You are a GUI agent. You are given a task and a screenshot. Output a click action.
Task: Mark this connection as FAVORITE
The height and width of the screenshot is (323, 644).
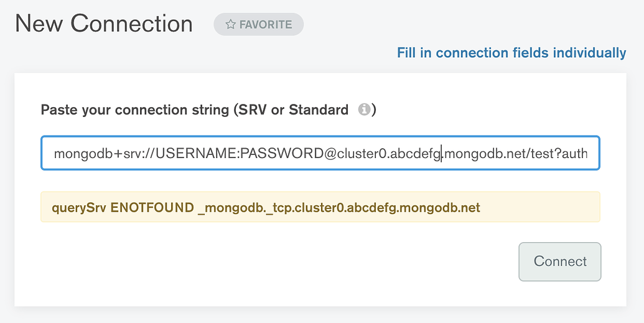click(259, 25)
